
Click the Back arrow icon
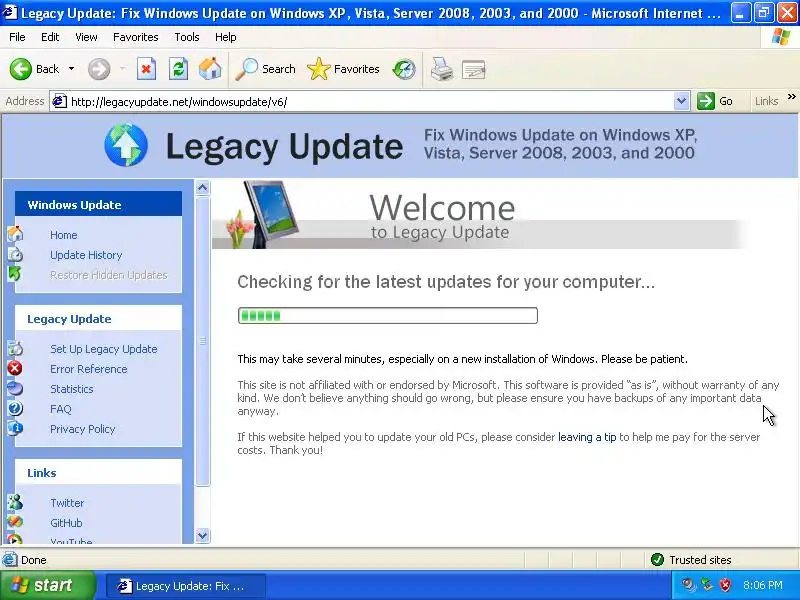tap(21, 69)
